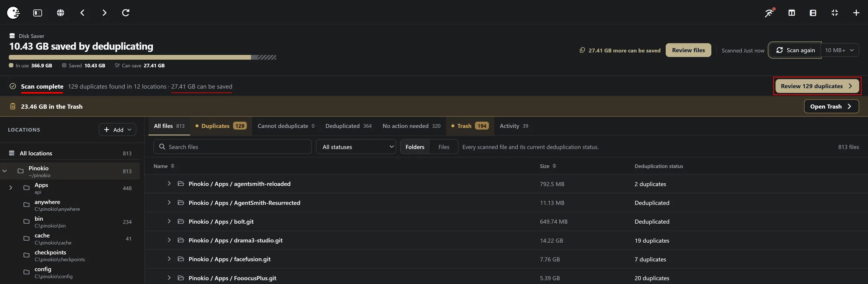Open the notification icon with red dot

tap(769, 13)
